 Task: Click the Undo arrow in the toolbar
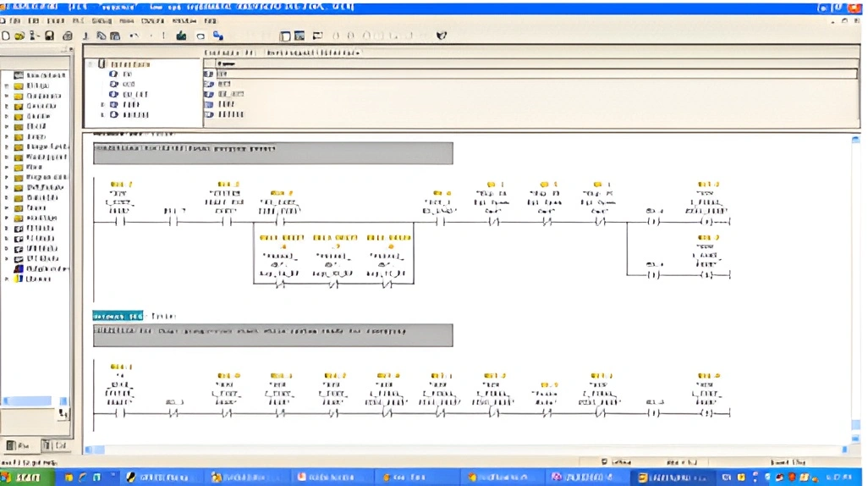click(x=135, y=36)
